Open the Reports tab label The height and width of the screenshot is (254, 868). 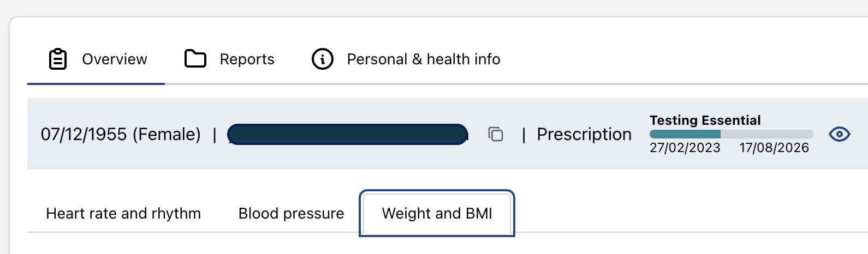[247, 59]
